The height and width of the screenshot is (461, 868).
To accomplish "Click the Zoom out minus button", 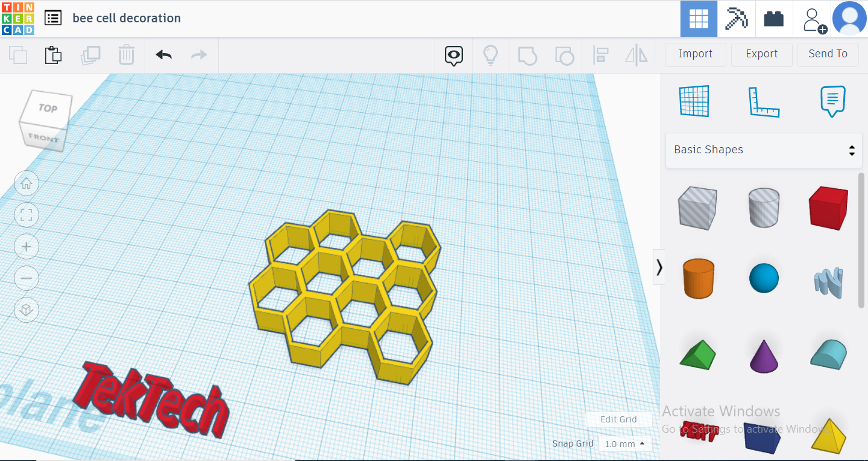I will coord(27,279).
